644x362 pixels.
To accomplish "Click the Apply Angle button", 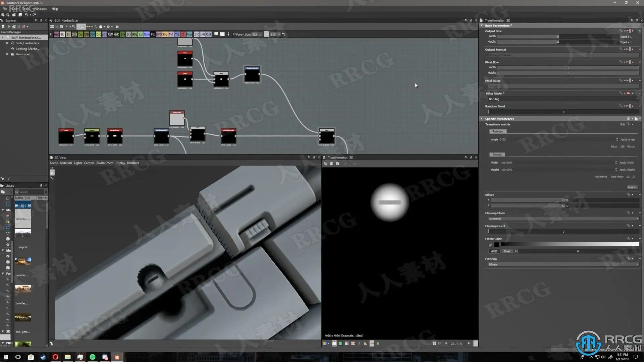I will point(627,139).
